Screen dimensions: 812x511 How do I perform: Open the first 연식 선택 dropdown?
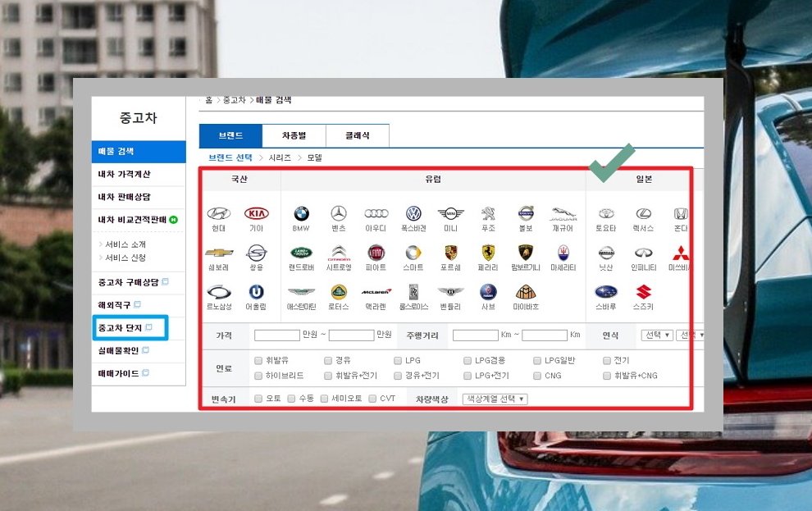pyautogui.click(x=657, y=335)
